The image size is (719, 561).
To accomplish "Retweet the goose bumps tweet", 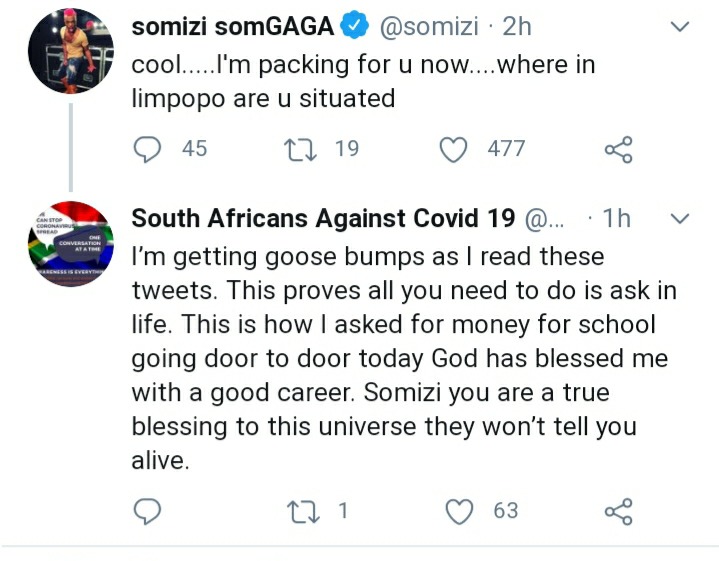I will click(x=299, y=511).
